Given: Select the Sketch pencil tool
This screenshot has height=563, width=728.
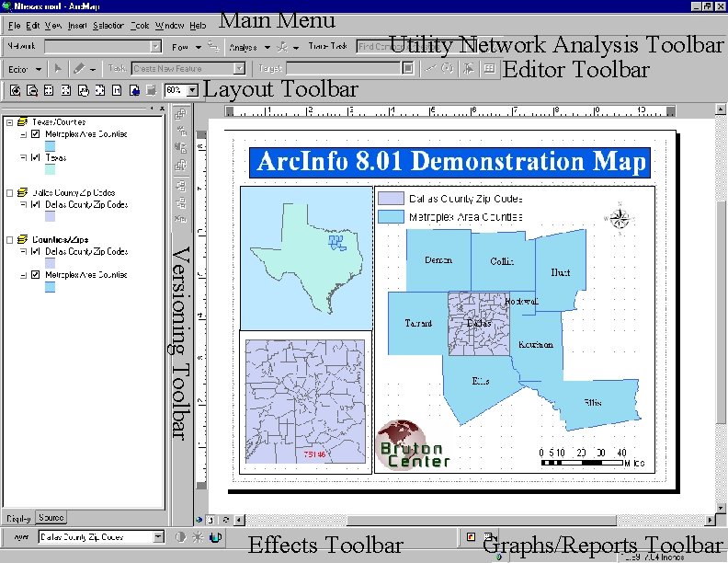Looking at the screenshot, I should (79, 69).
